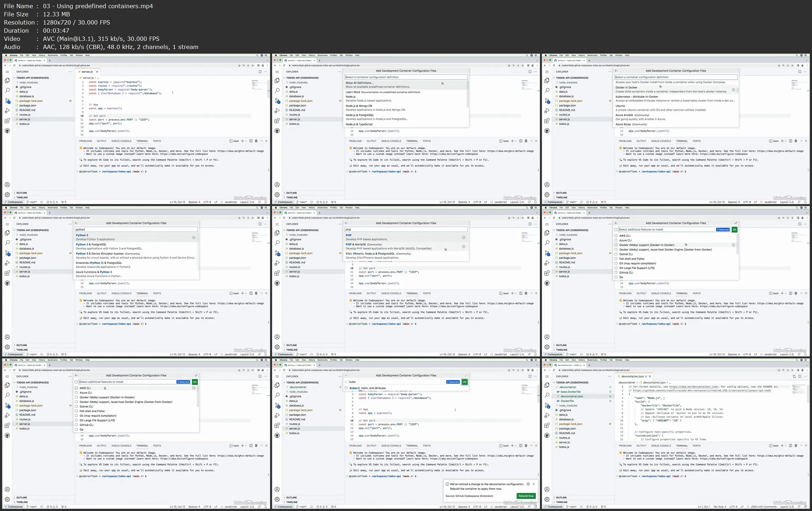This screenshot has height=511, width=812.
Task: Click info icon on the AWS CLI row
Action: [x=194, y=388]
